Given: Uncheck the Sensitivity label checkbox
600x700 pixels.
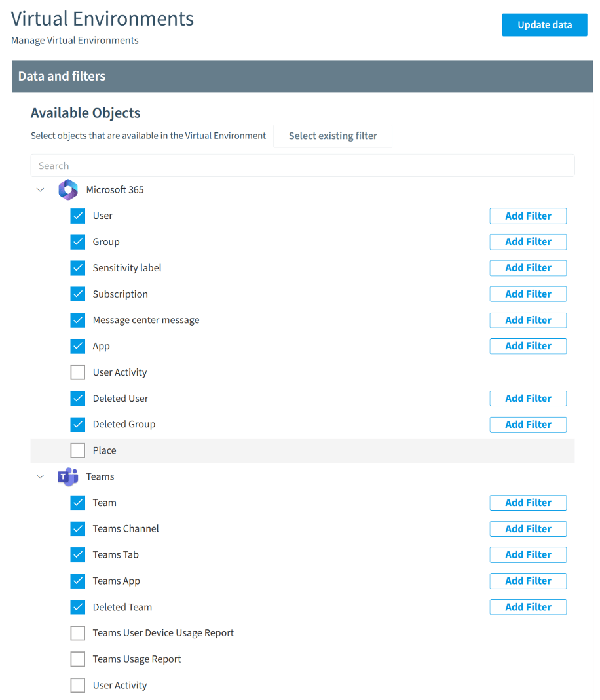Looking at the screenshot, I should (x=77, y=267).
